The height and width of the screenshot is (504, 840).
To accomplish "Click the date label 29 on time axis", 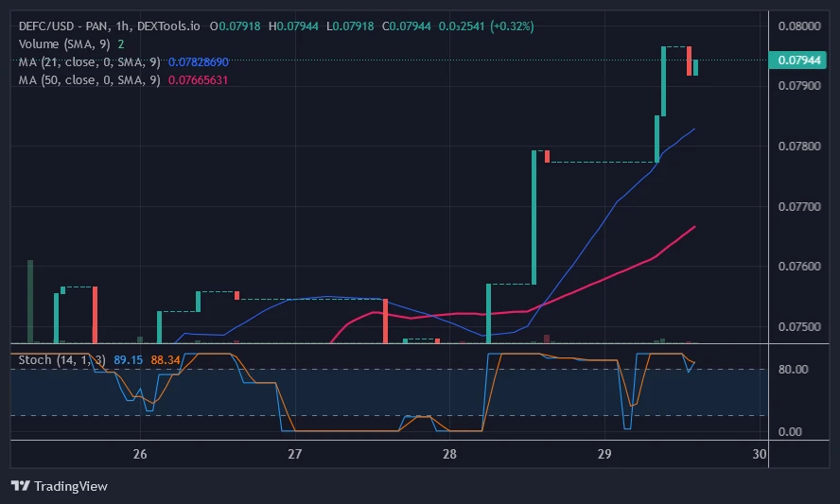I will 604,455.
